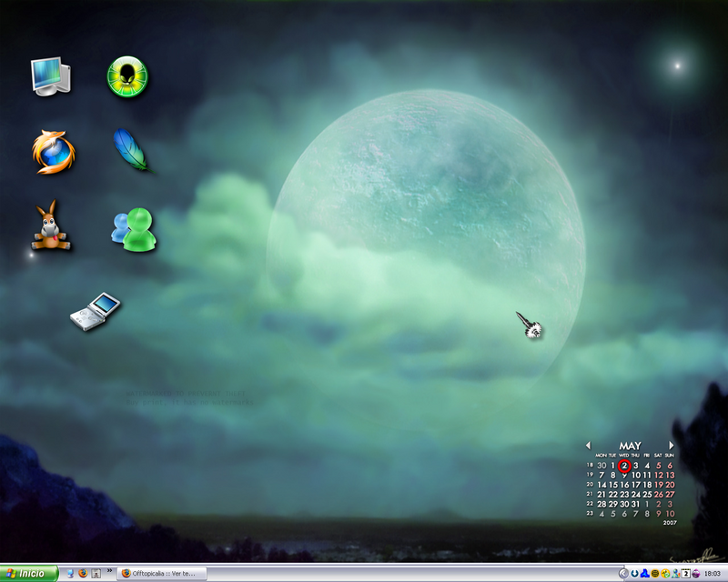Expand Quick Launch overflow double chevron
728x582 pixels.
(110, 572)
